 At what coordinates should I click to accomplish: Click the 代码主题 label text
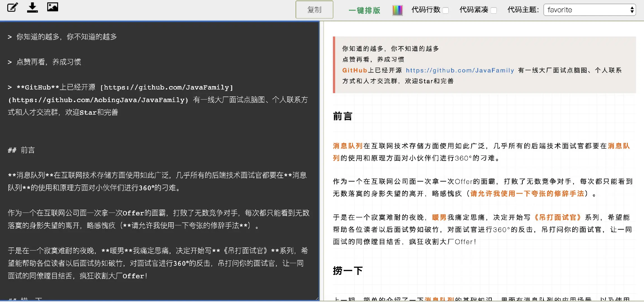tap(523, 10)
